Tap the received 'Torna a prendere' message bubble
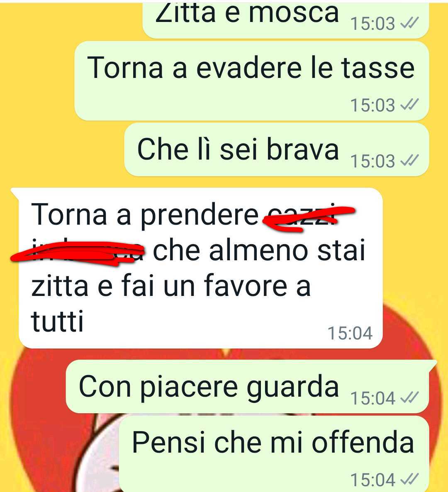 200,268
